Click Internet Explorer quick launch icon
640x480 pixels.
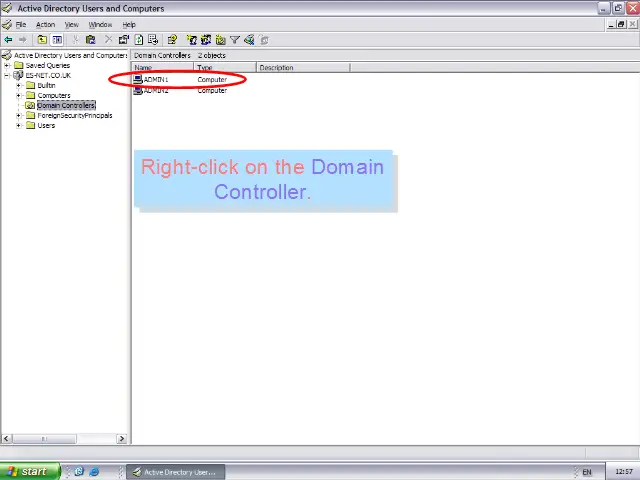click(x=94, y=471)
